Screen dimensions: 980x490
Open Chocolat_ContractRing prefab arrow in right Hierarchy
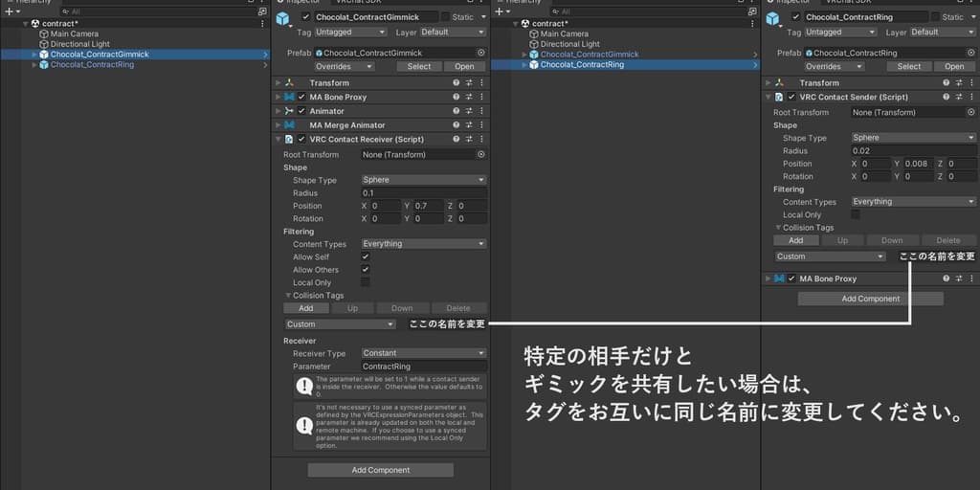[756, 64]
